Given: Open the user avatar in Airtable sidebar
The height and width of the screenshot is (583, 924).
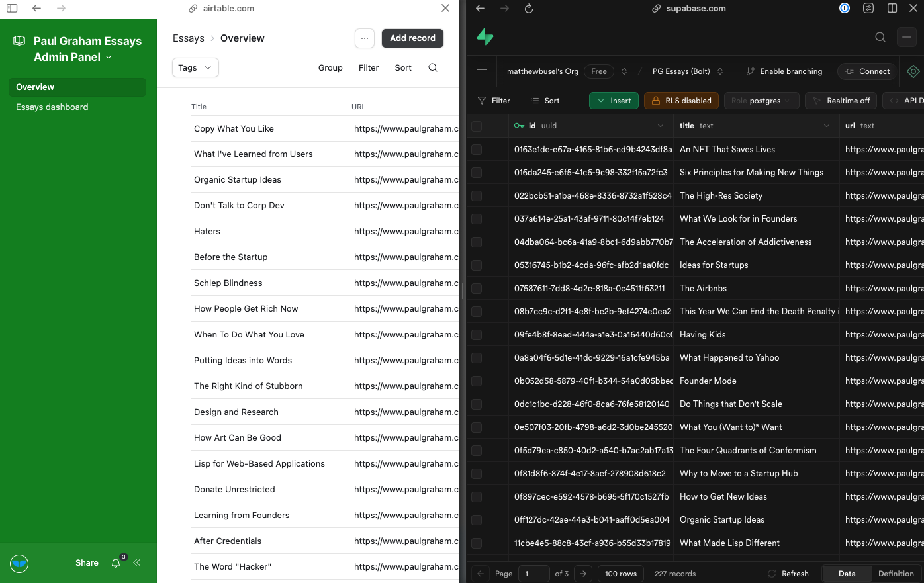Looking at the screenshot, I should (x=19, y=564).
